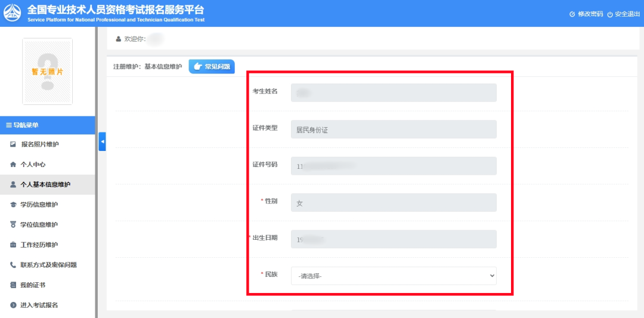The width and height of the screenshot is (644, 318).
Task: Click the 性别 field showing 女
Action: click(x=394, y=203)
